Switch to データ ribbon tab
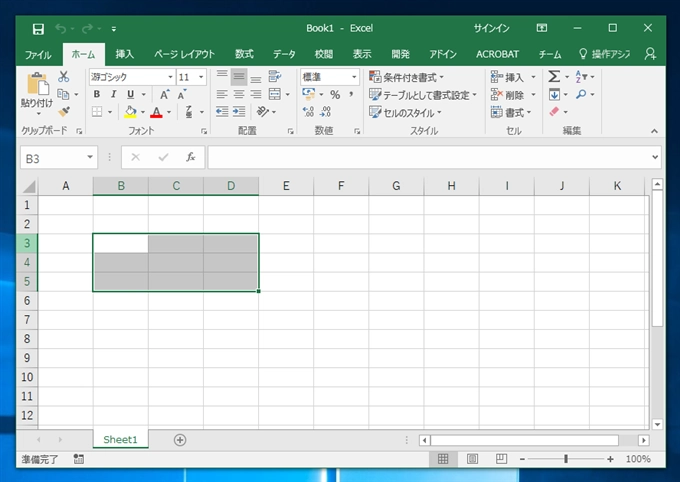This screenshot has height=482, width=680. [284, 54]
